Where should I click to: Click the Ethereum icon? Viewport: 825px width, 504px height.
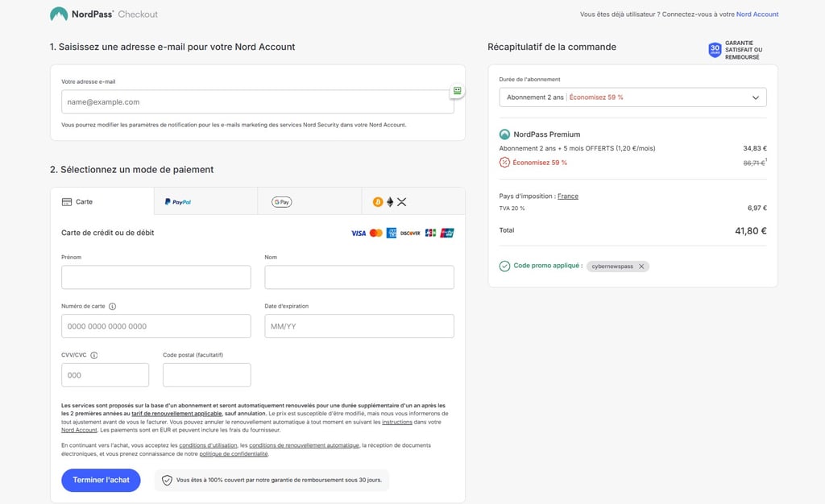[390, 202]
